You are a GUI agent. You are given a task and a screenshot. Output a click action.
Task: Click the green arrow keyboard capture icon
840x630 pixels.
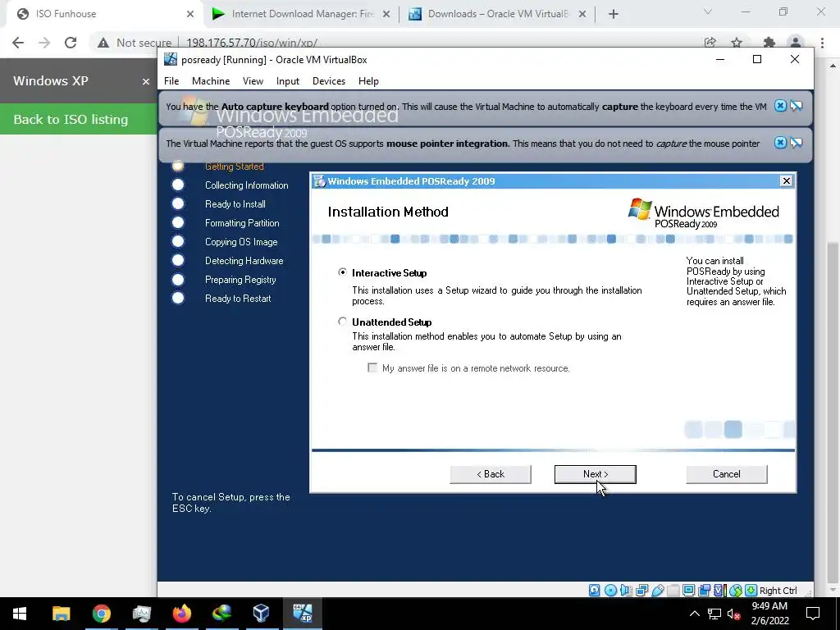[x=751, y=591]
